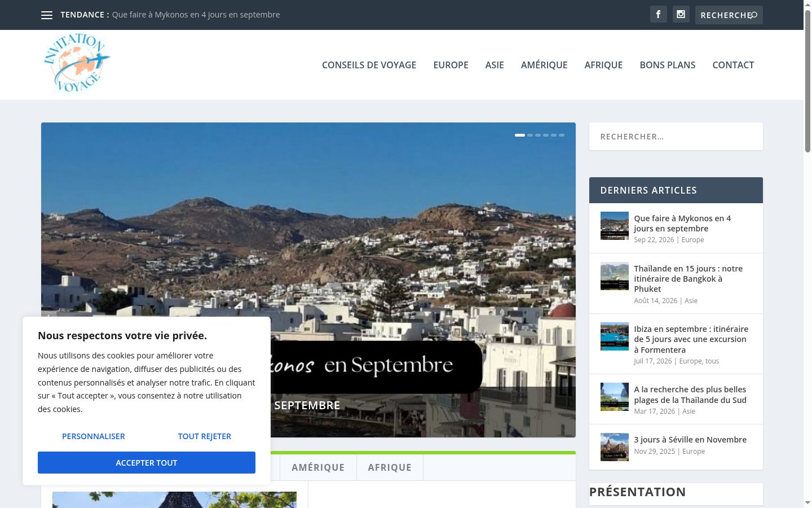
Task: Switch to the Amérique tab below the slider
Action: tap(318, 467)
